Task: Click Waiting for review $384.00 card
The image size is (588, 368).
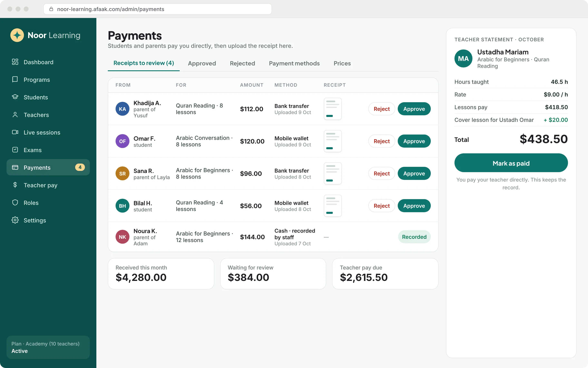Action: point(273,274)
